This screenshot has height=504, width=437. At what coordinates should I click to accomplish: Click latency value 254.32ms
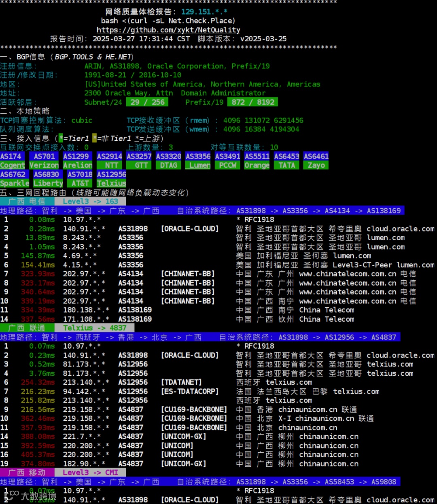point(38,382)
